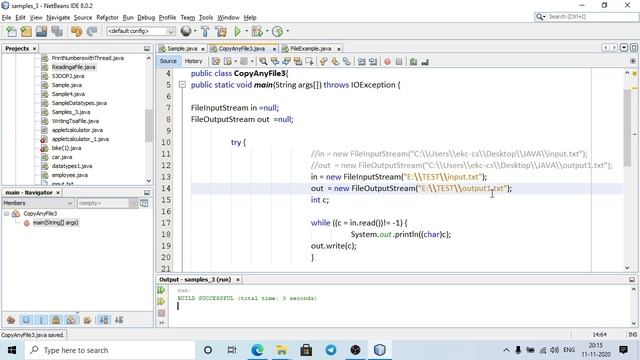Viewport: 640px width, 360px height.
Task: Click the Toggle Bookmark editor icon
Action: pyautogui.click(x=347, y=62)
